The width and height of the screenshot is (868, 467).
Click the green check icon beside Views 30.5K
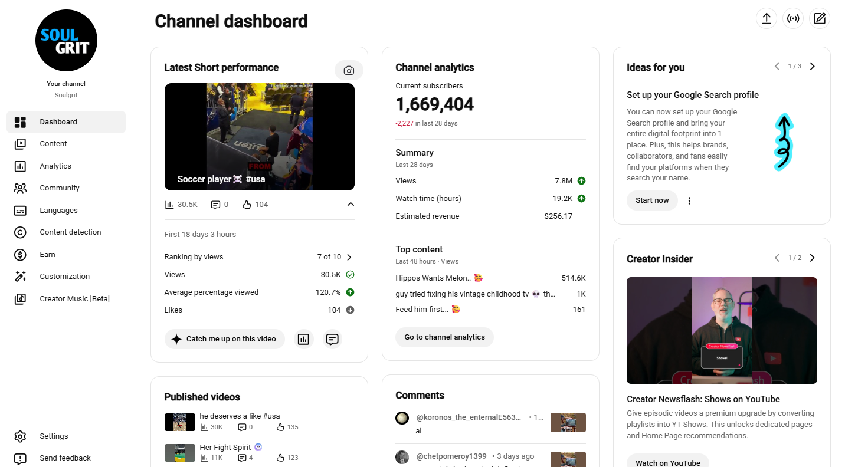(x=350, y=275)
